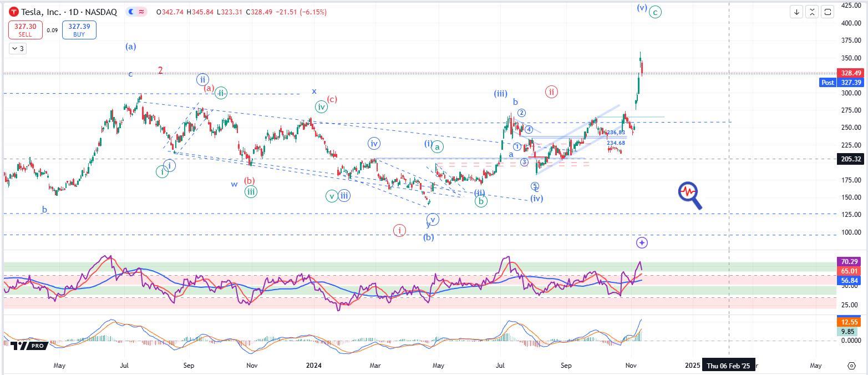Collapse the indicator legend showing 3
The width and height of the screenshot is (868, 375).
coord(17,49)
